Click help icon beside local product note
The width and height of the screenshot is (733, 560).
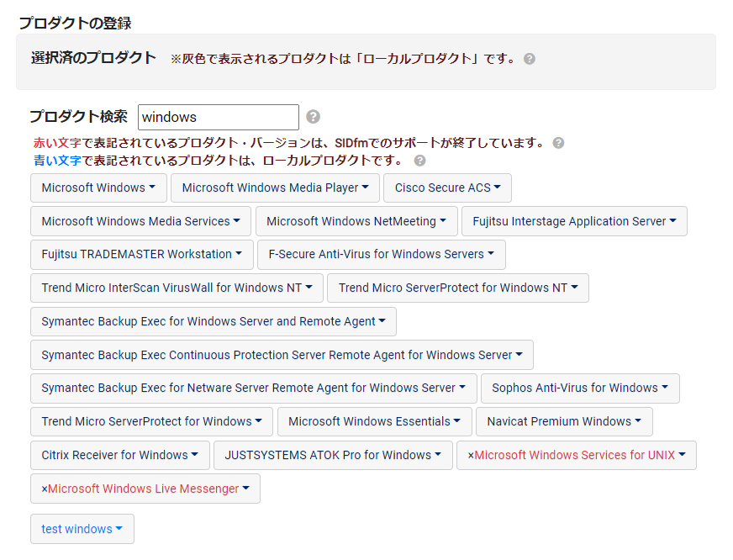(x=530, y=59)
